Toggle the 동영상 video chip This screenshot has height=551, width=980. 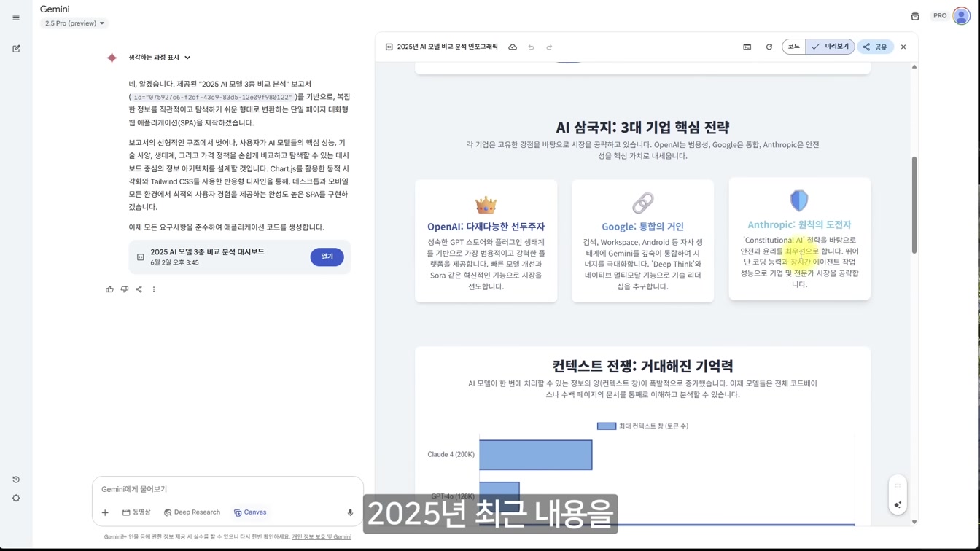click(x=136, y=512)
